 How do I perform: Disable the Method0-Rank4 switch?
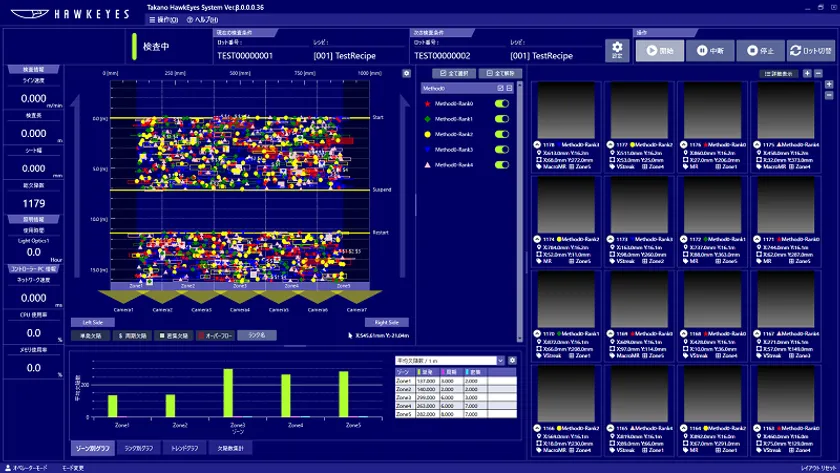click(502, 164)
